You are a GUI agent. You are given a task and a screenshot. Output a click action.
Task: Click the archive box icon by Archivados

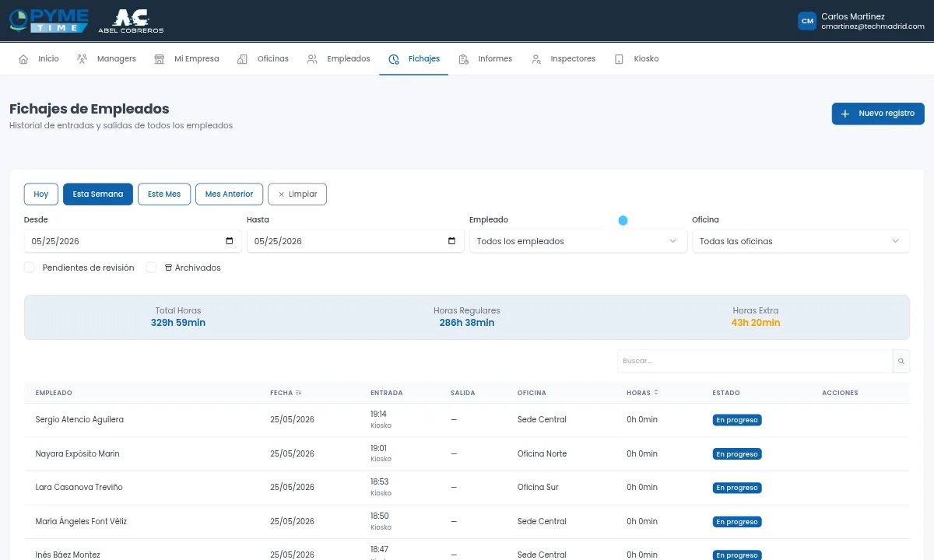168,268
